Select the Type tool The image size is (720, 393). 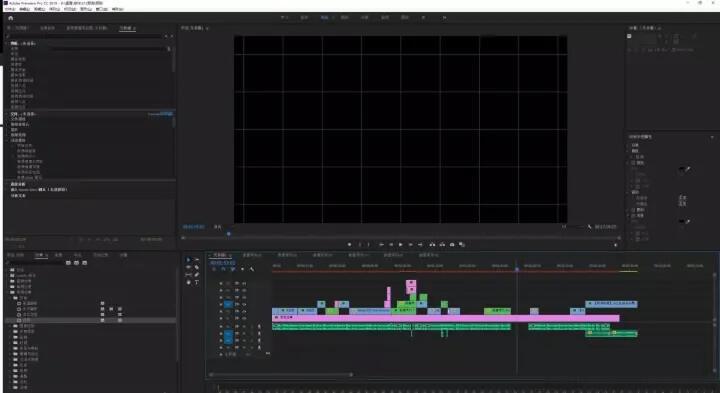click(197, 282)
